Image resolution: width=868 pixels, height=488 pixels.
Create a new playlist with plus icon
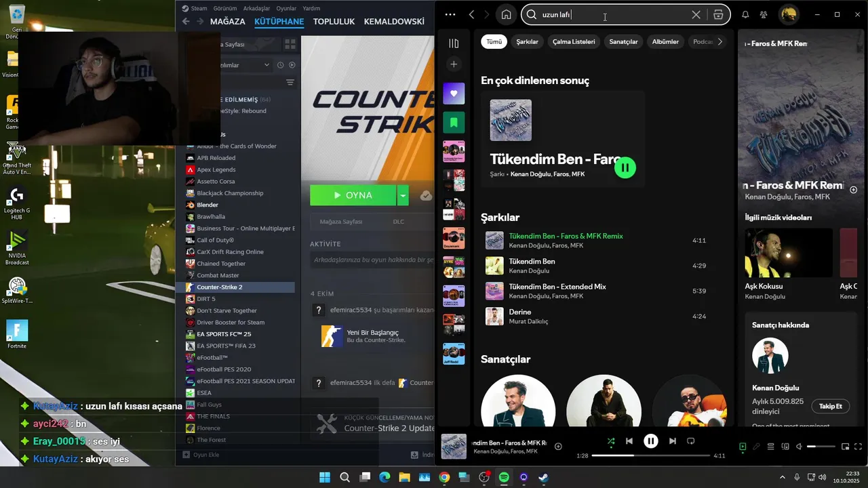pyautogui.click(x=454, y=64)
